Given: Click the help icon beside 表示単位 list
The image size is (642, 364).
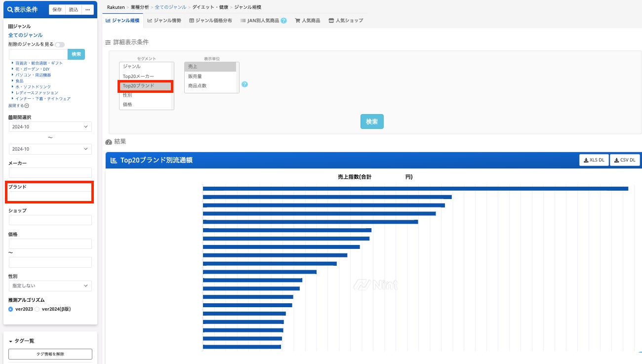Looking at the screenshot, I should click(x=244, y=84).
